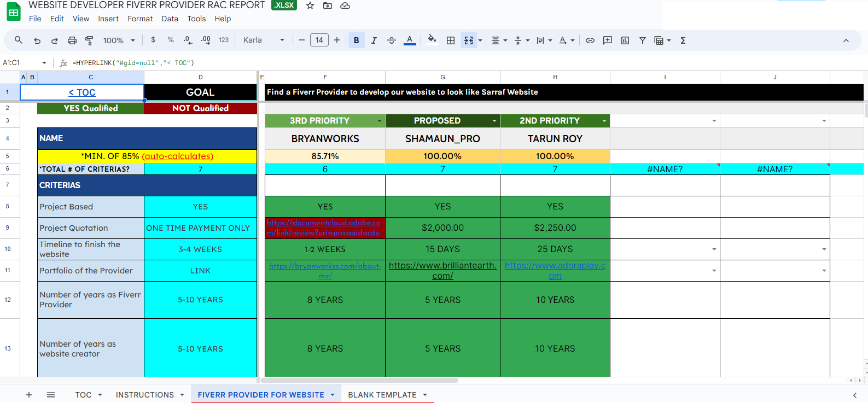Open more number formats 123

tap(224, 40)
